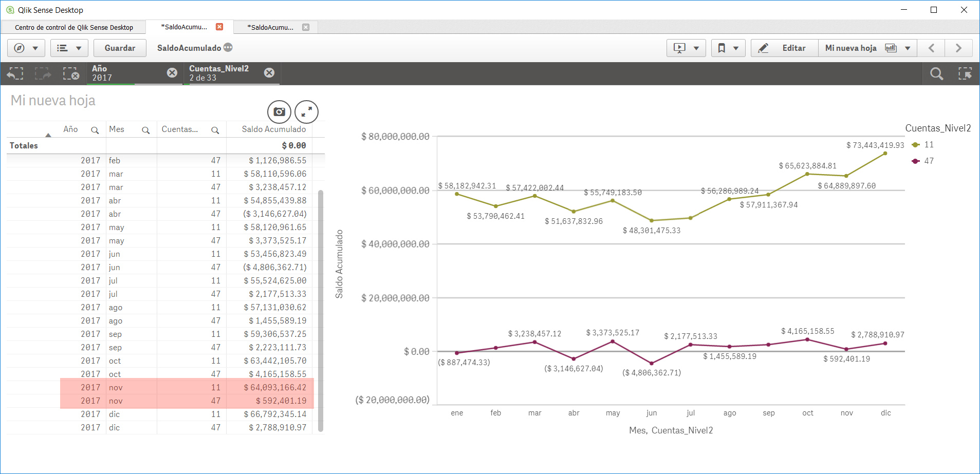This screenshot has width=980, height=474.
Task: Open the bookmarks icon
Action: [722, 48]
